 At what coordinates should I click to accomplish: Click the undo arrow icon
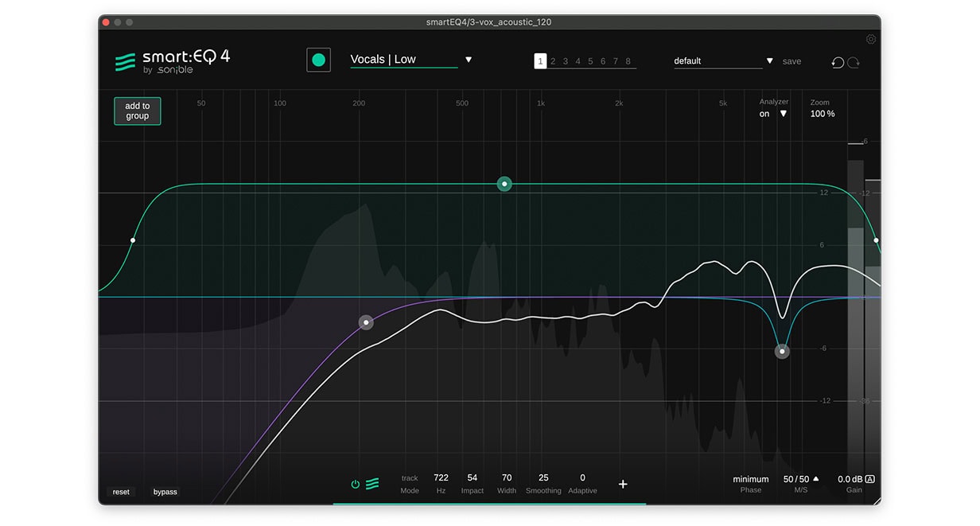coord(838,62)
